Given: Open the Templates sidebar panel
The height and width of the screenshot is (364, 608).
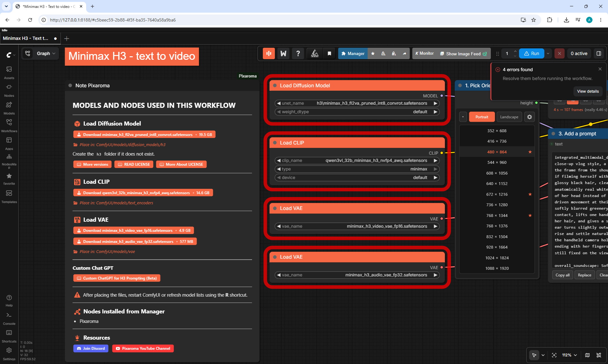Looking at the screenshot, I should click(9, 196).
